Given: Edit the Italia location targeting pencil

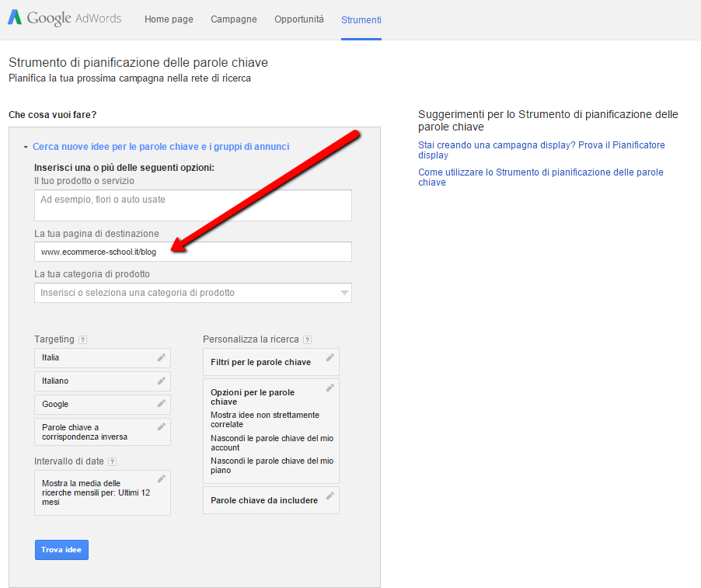Looking at the screenshot, I should point(162,357).
